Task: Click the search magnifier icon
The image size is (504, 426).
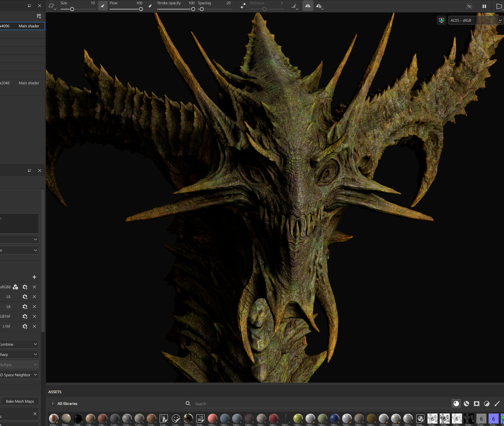Action: pos(188,404)
